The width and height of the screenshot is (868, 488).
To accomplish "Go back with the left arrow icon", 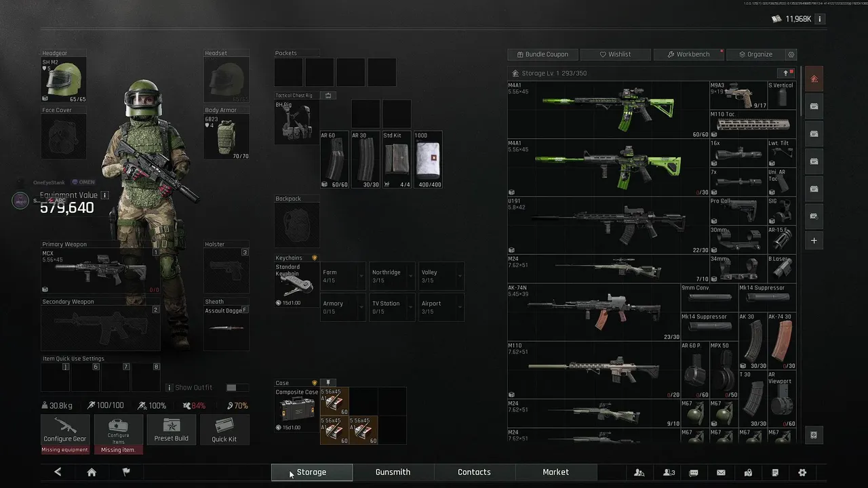I will (58, 472).
